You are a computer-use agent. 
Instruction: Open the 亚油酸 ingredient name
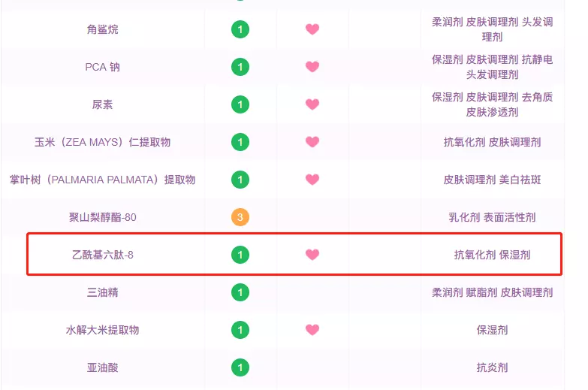point(102,367)
